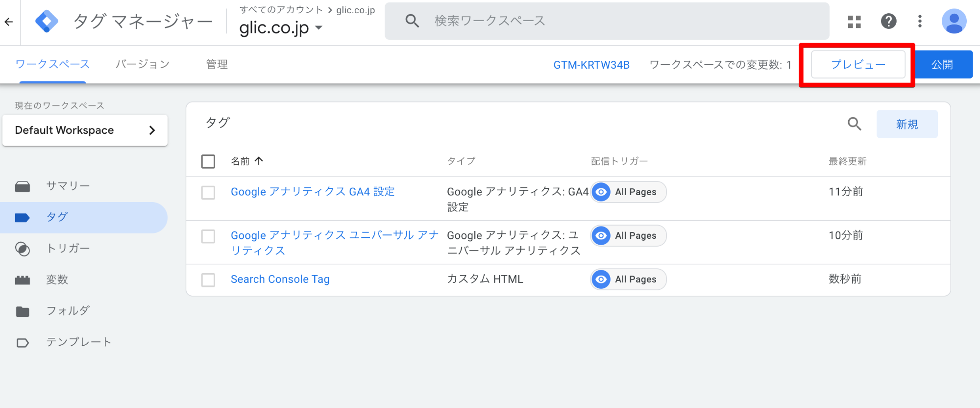Click the サマリー sidebar icon
980x408 pixels.
(23, 186)
